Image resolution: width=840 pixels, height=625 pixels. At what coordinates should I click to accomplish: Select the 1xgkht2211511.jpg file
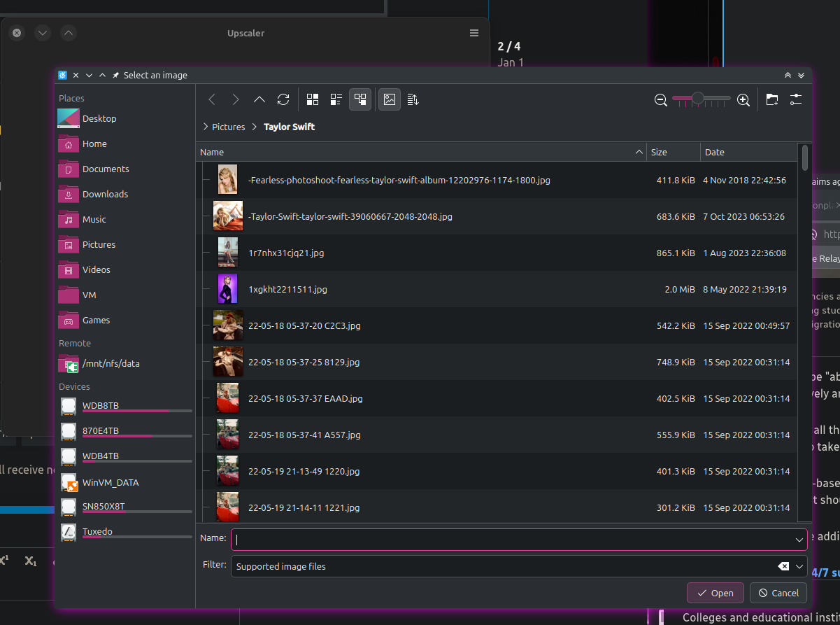click(287, 289)
